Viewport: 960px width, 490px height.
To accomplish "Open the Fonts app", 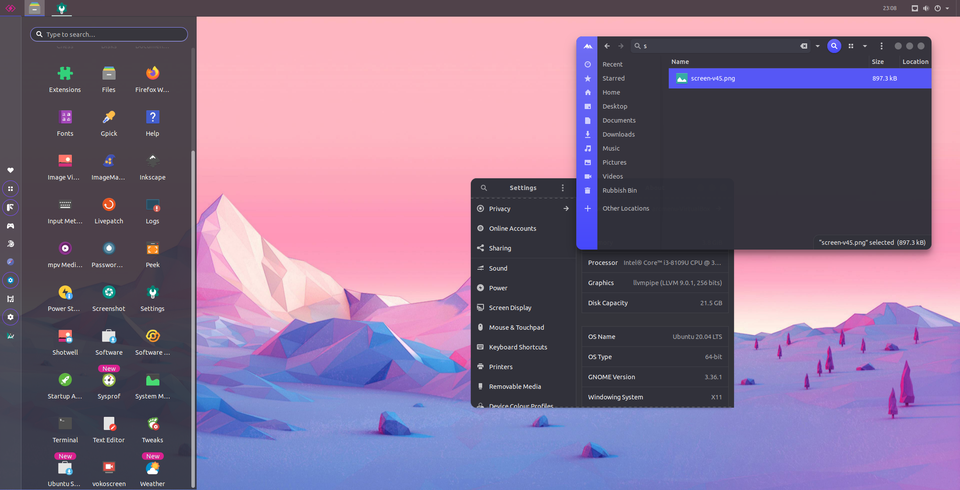I will [65, 123].
